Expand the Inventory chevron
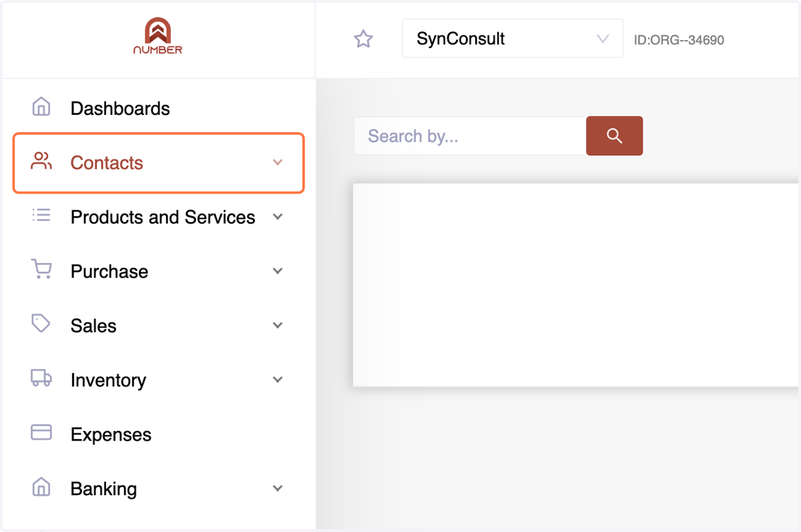Screen dimensions: 801x532 point(278,380)
